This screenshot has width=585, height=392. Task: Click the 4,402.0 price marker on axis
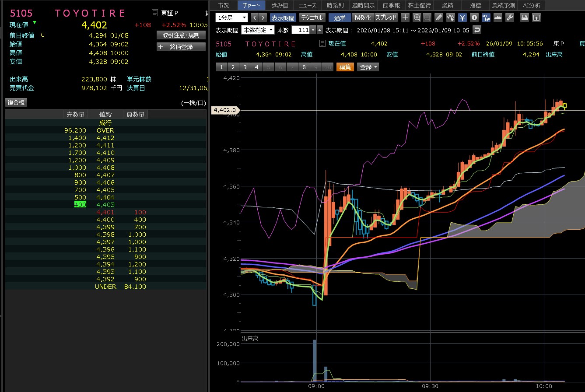[224, 110]
